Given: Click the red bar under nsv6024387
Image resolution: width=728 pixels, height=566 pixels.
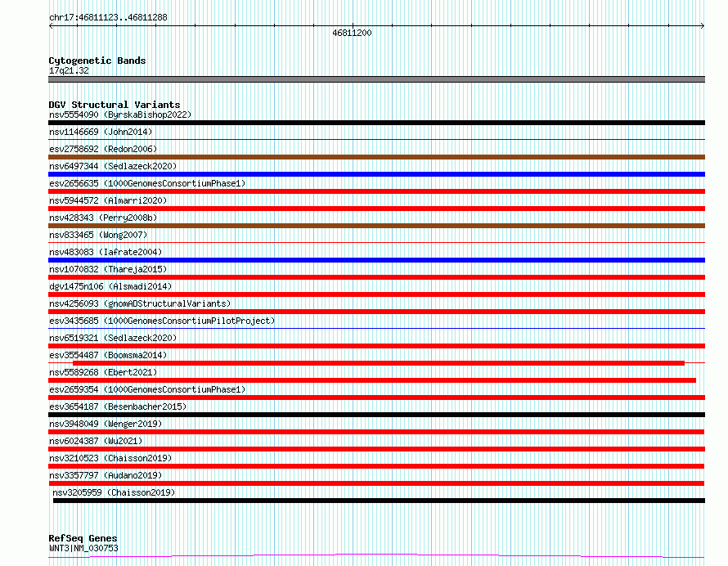Looking at the screenshot, I should click(x=376, y=449).
